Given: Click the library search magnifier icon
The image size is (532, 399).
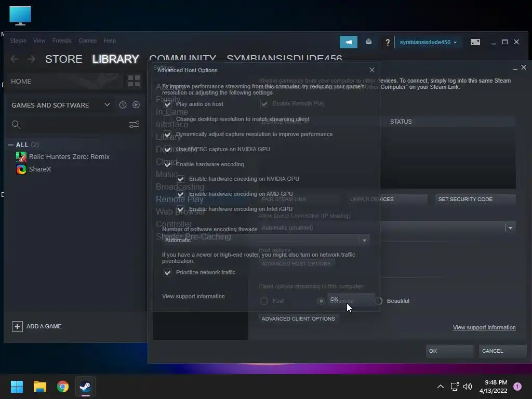Looking at the screenshot, I should 16,125.
